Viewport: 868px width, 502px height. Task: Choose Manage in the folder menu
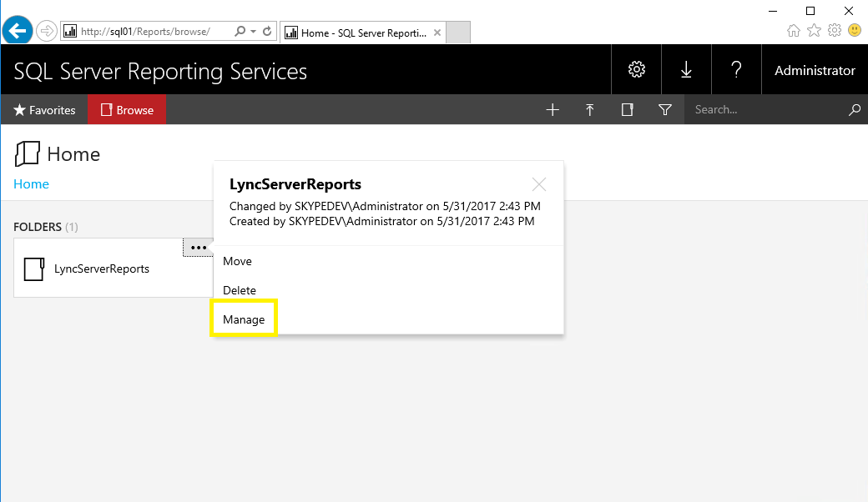(244, 319)
